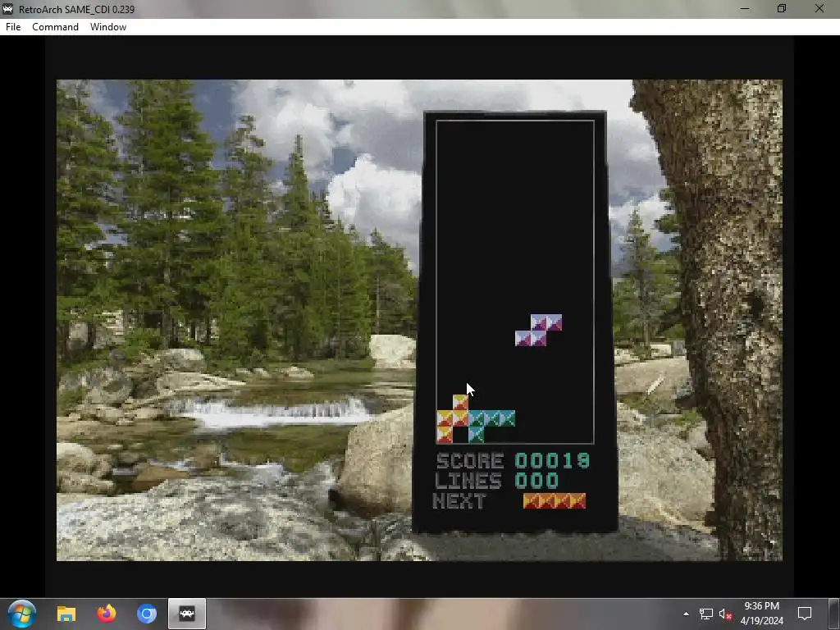Open Firefox from the taskbar
Viewport: 840px width, 630px height.
tap(106, 614)
